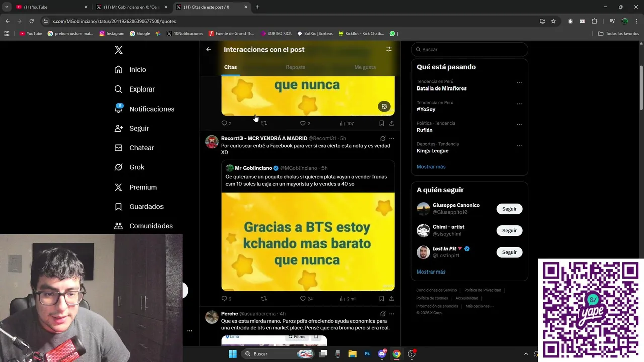Follow Lost In Pit
644x362 pixels.
click(509, 252)
